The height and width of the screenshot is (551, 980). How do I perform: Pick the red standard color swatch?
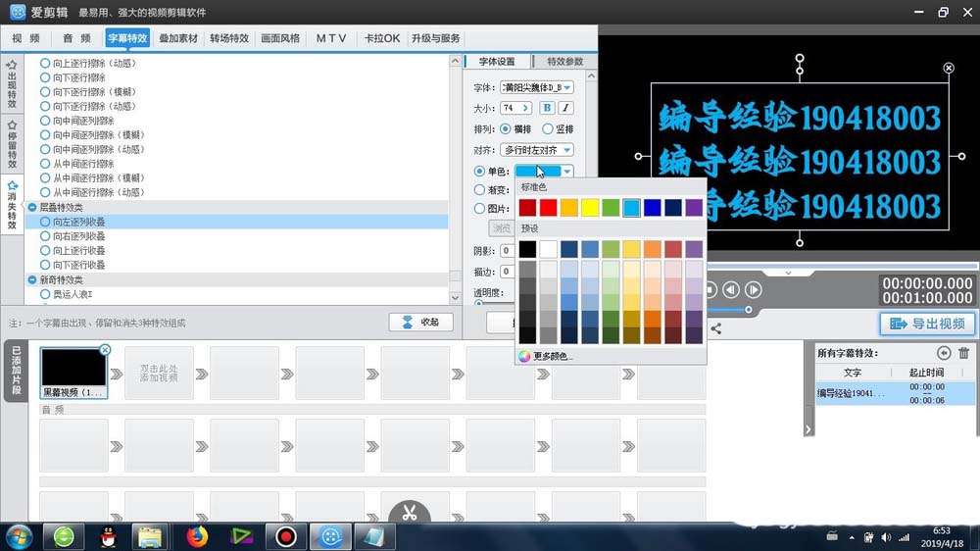[548, 208]
